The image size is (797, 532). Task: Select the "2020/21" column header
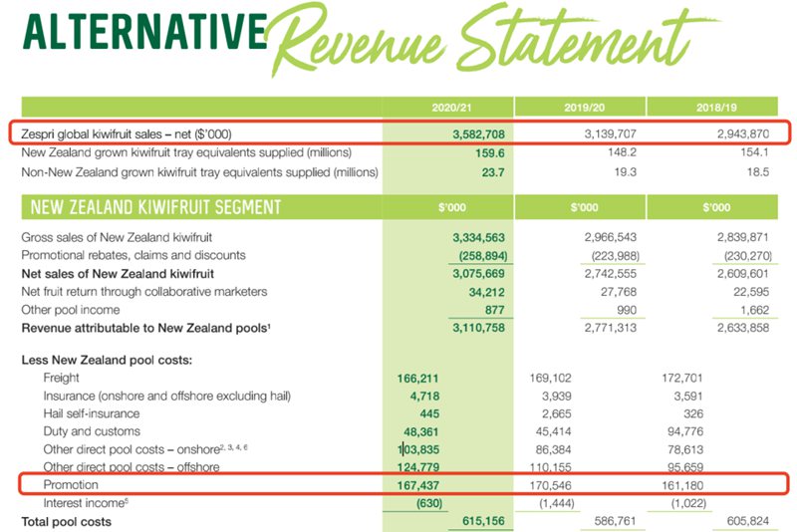pyautogui.click(x=451, y=108)
